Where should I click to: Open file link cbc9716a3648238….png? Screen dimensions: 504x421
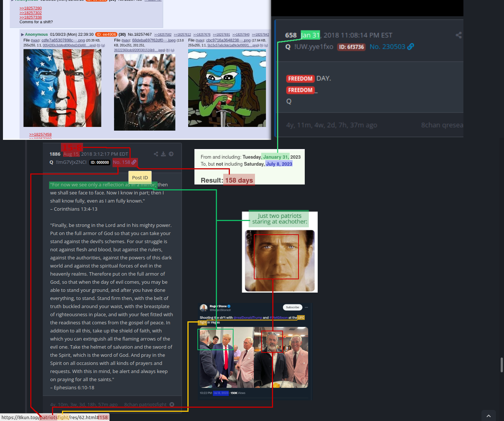coord(228,40)
